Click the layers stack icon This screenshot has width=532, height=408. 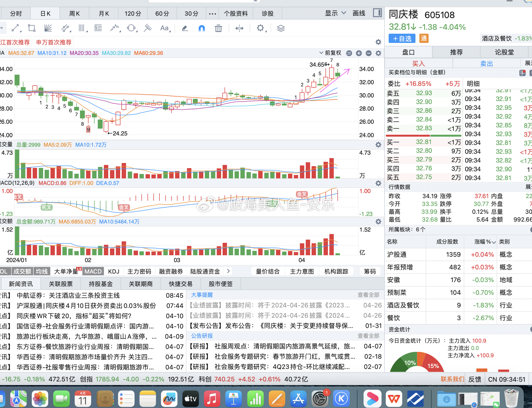tap(281, 28)
